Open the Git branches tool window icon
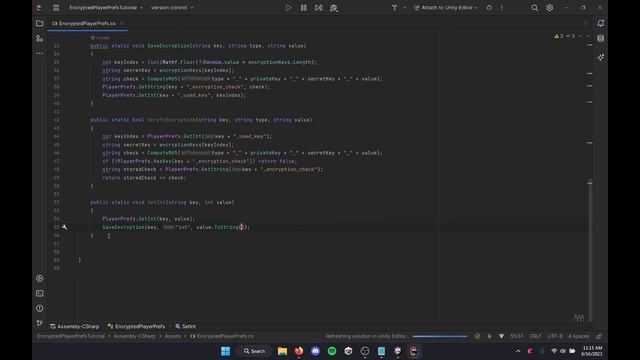The width and height of the screenshot is (640, 360). (x=40, y=323)
